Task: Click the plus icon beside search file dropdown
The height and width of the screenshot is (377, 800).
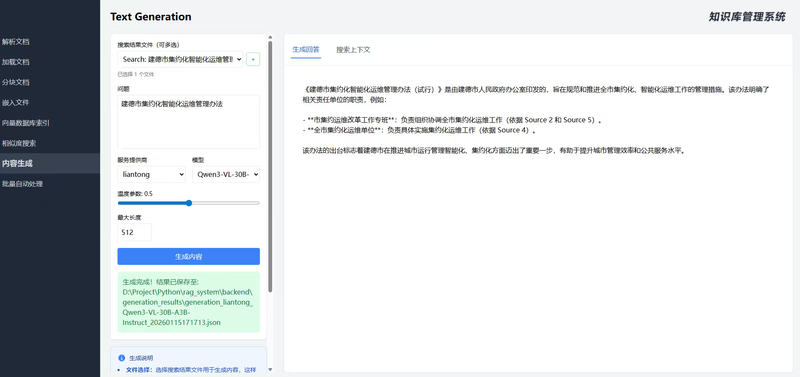Action: [x=253, y=59]
